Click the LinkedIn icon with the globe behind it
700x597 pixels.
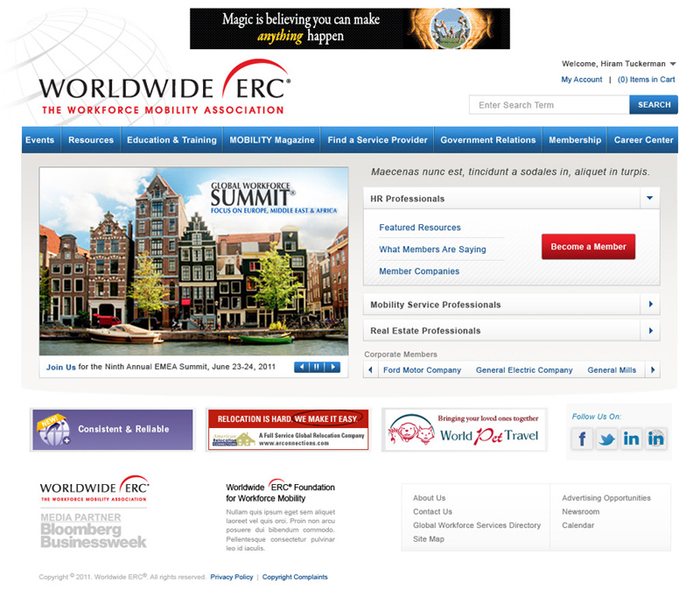click(655, 439)
